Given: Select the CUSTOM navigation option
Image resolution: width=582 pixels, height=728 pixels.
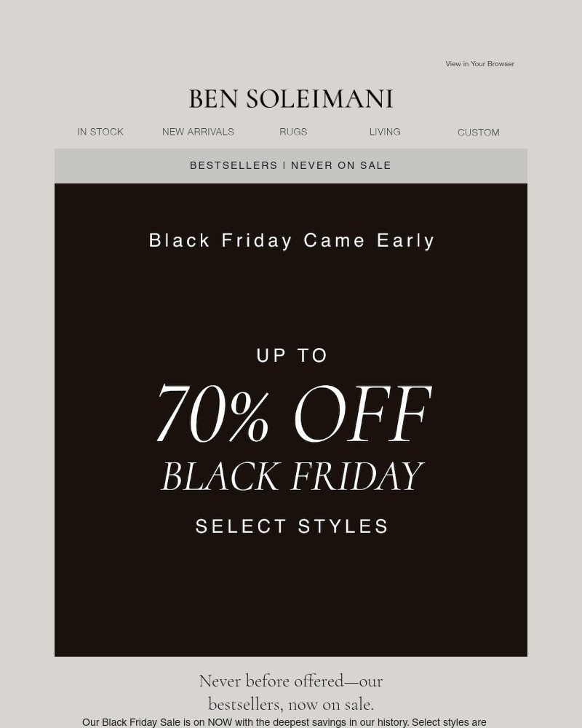Looking at the screenshot, I should [x=478, y=132].
